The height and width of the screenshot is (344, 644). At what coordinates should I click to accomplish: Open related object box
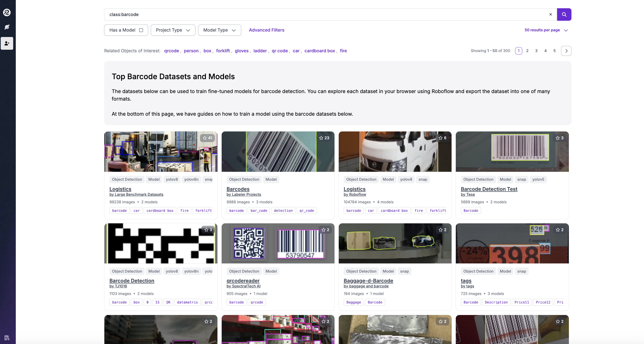[207, 51]
